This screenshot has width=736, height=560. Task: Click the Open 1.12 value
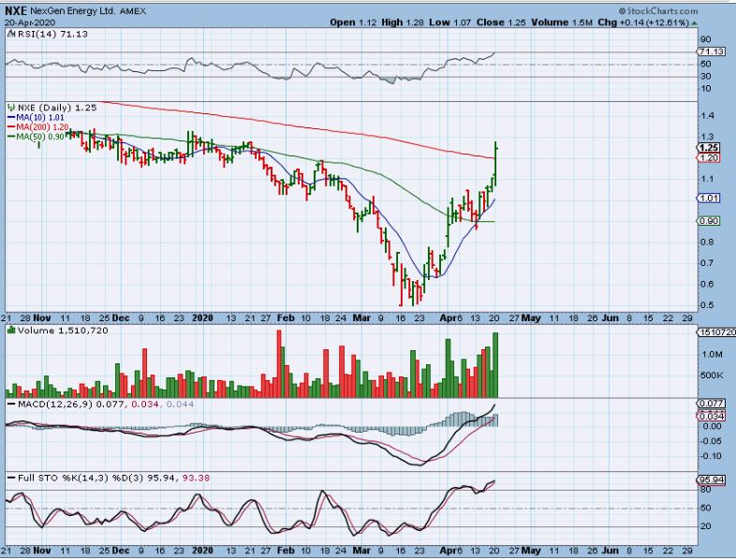(353, 22)
